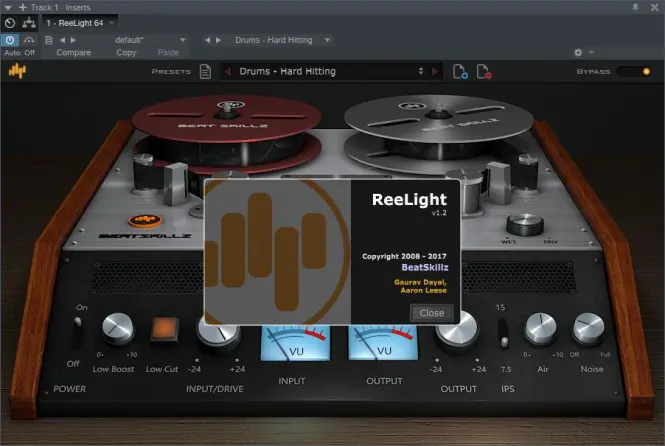Image resolution: width=665 pixels, height=446 pixels.
Task: Toggle the insert power button in host toolbar
Action: tap(9, 40)
